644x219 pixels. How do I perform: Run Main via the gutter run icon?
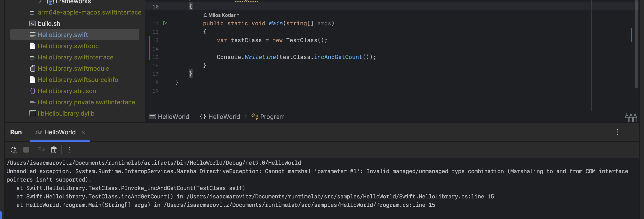pos(165,23)
